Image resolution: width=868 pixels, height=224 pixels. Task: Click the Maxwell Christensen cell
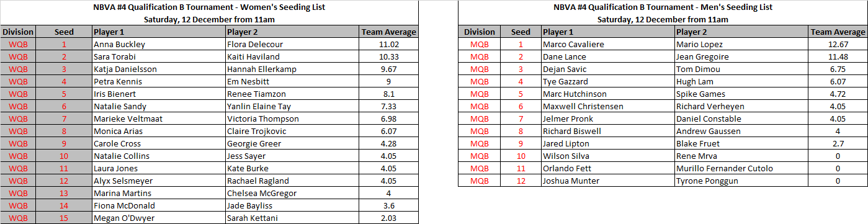(x=607, y=107)
